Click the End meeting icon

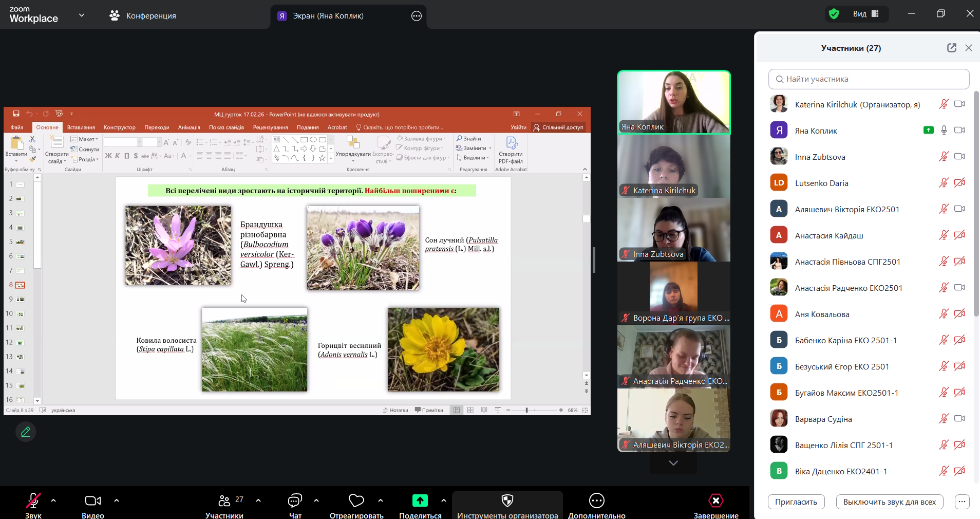(715, 501)
